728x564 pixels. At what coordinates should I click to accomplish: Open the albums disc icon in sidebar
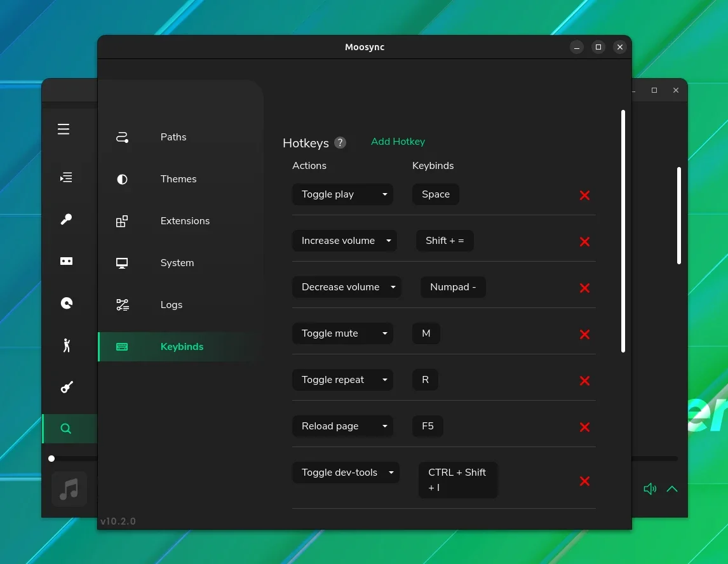pyautogui.click(x=67, y=303)
